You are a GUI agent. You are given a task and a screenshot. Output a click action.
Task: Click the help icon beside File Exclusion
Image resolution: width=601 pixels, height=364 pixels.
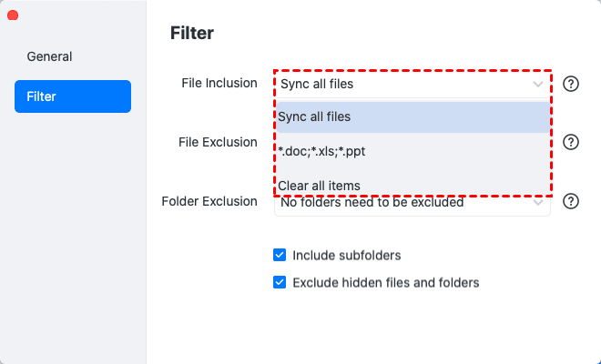point(571,143)
